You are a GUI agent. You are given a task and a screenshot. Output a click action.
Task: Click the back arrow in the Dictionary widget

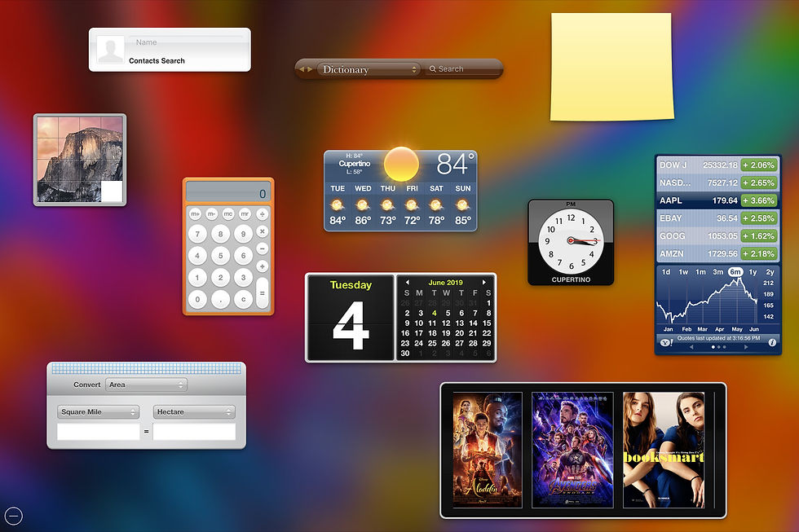pyautogui.click(x=304, y=69)
